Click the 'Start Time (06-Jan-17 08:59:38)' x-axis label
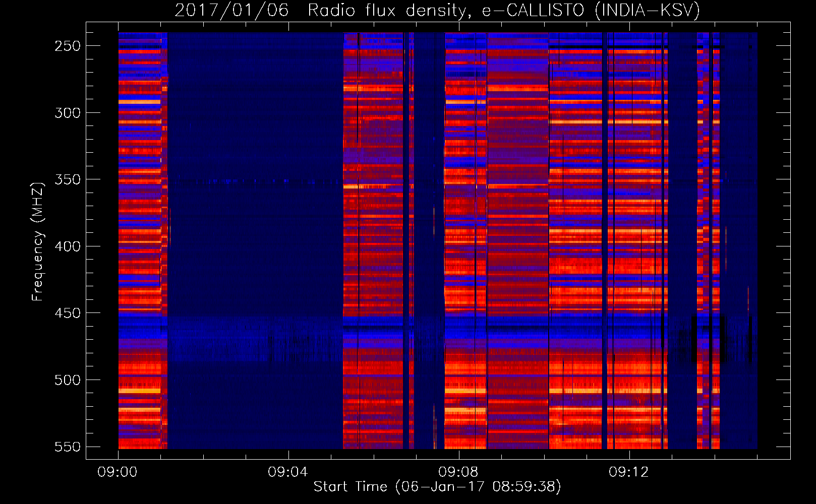The width and height of the screenshot is (816, 504). (437, 487)
